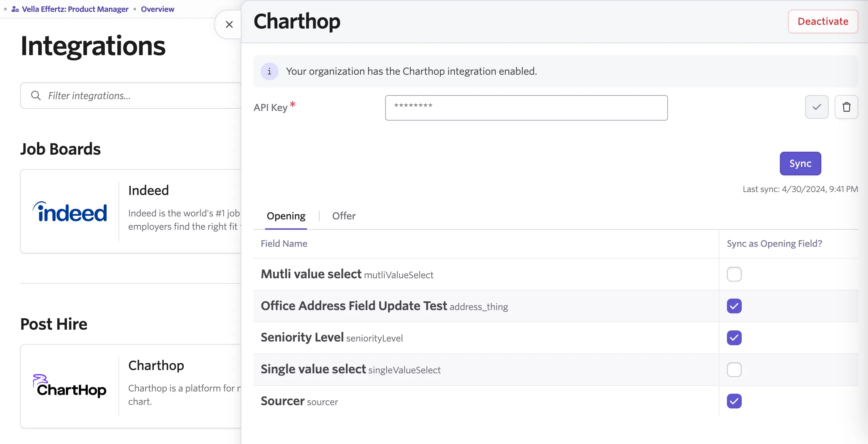868x444 pixels.
Task: Click the Sync button
Action: click(800, 164)
